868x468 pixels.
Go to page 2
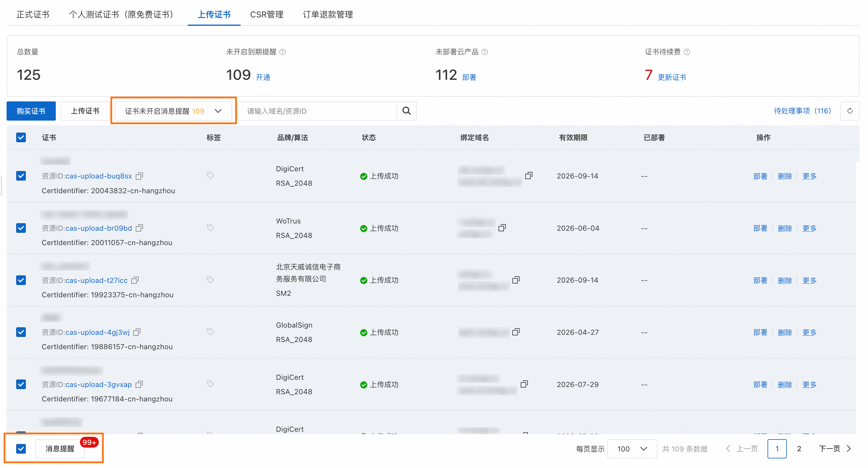[799, 449]
